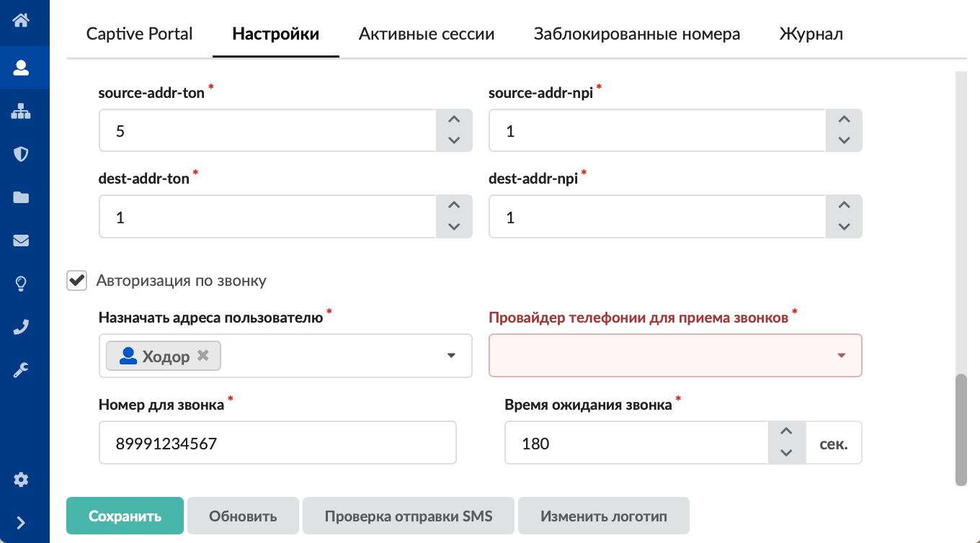Toggle the Авторизация по звонку checkbox

click(77, 280)
